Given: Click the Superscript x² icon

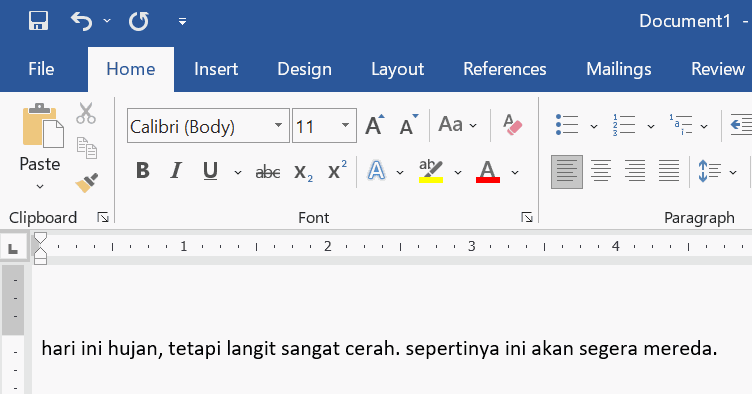Looking at the screenshot, I should tap(337, 170).
